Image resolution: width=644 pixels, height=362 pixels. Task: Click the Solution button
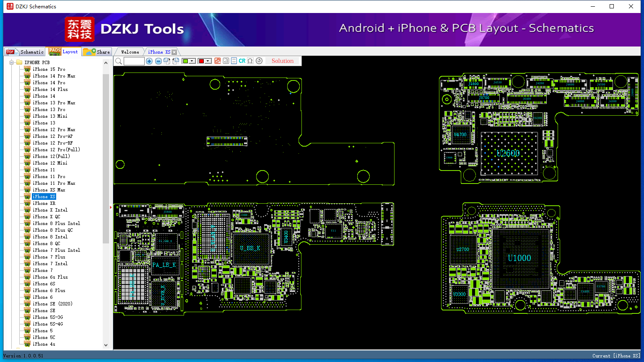tap(283, 61)
